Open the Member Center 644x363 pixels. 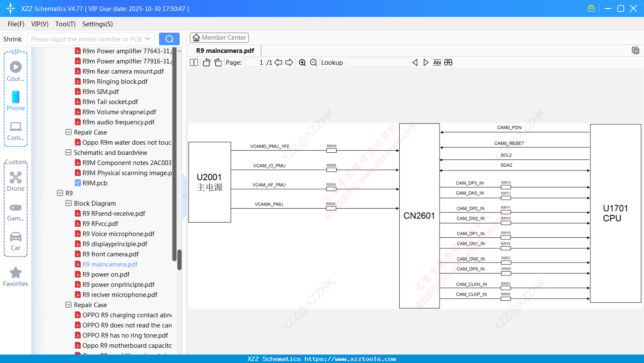click(x=219, y=37)
